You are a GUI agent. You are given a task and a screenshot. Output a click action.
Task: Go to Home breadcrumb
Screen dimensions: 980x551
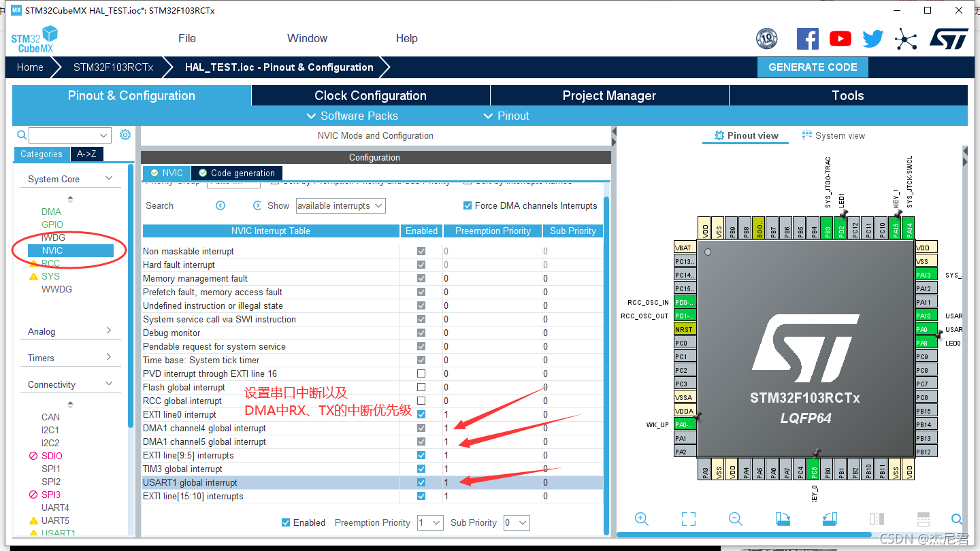(30, 67)
